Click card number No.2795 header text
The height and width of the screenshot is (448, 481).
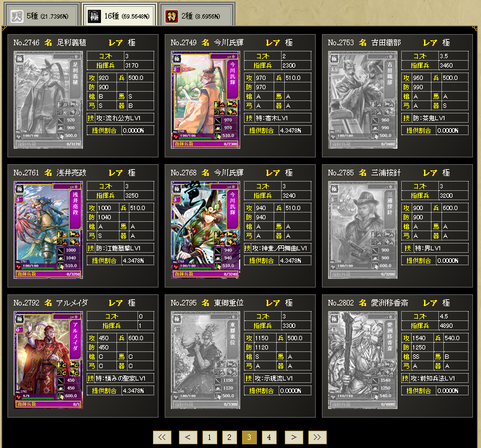pyautogui.click(x=183, y=303)
